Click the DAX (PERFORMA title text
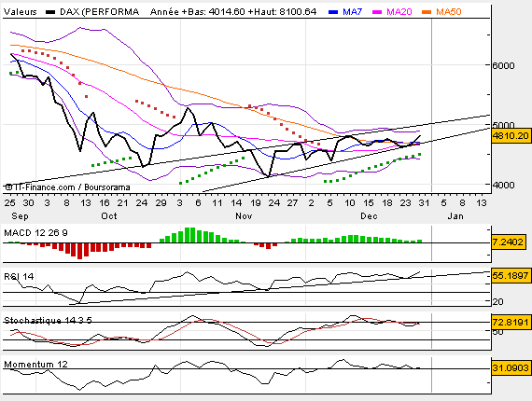The width and height of the screenshot is (532, 401). coord(100,12)
